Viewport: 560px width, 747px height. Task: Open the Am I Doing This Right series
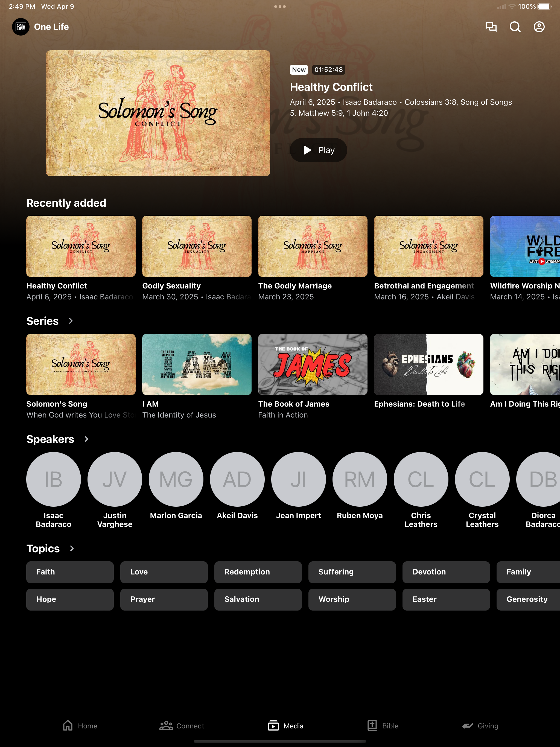click(x=525, y=364)
